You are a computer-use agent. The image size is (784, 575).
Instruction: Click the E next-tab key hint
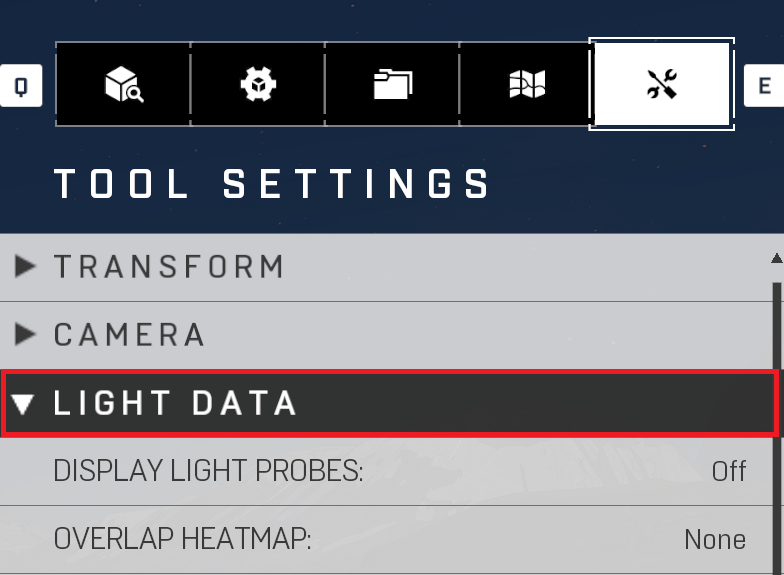click(764, 86)
